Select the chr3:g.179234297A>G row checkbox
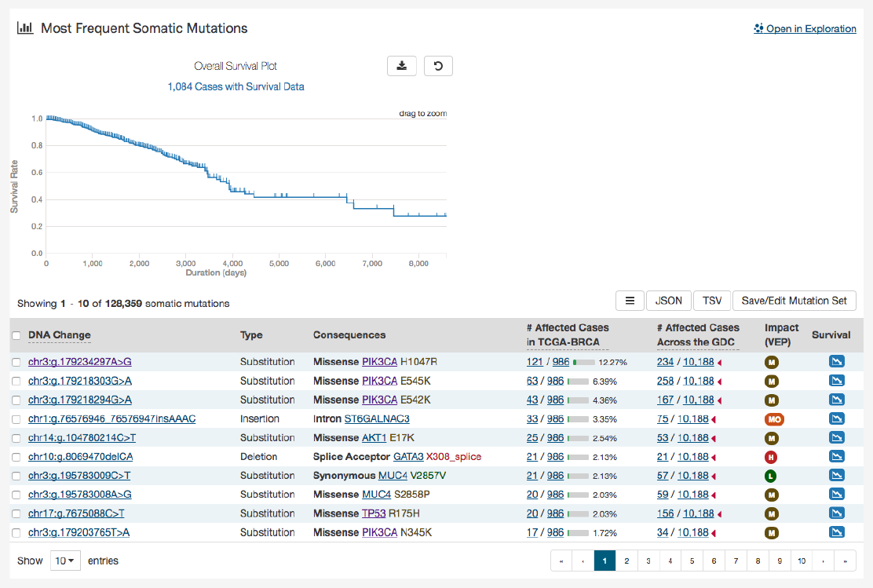 coord(16,362)
